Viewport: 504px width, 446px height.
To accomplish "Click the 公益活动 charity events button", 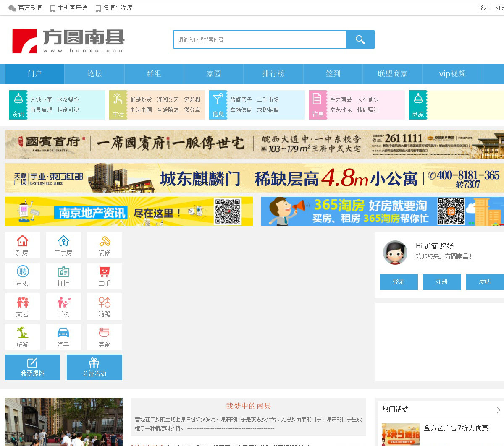I will tap(94, 367).
